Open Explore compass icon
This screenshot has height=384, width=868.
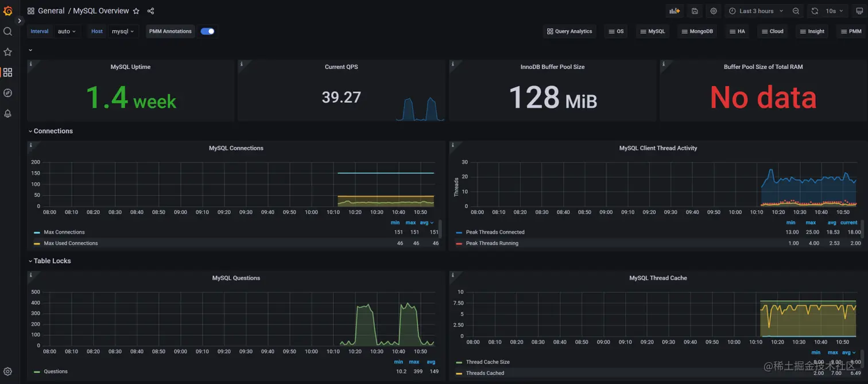coord(7,93)
